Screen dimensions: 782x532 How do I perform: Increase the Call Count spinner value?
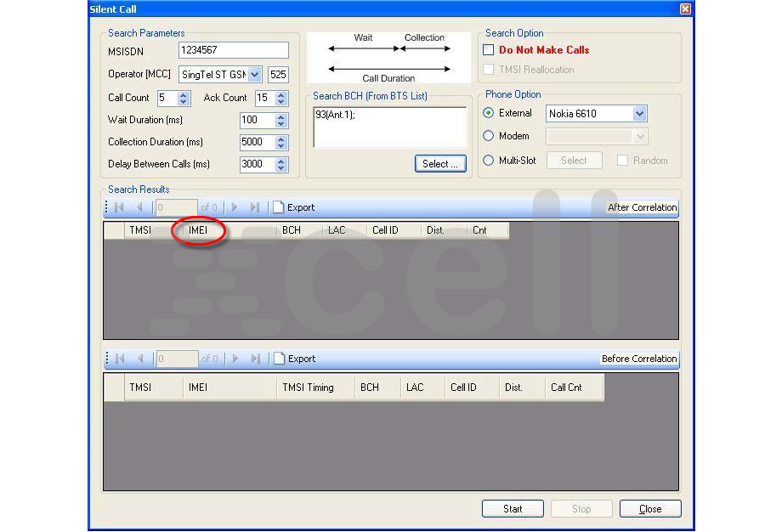click(x=184, y=94)
